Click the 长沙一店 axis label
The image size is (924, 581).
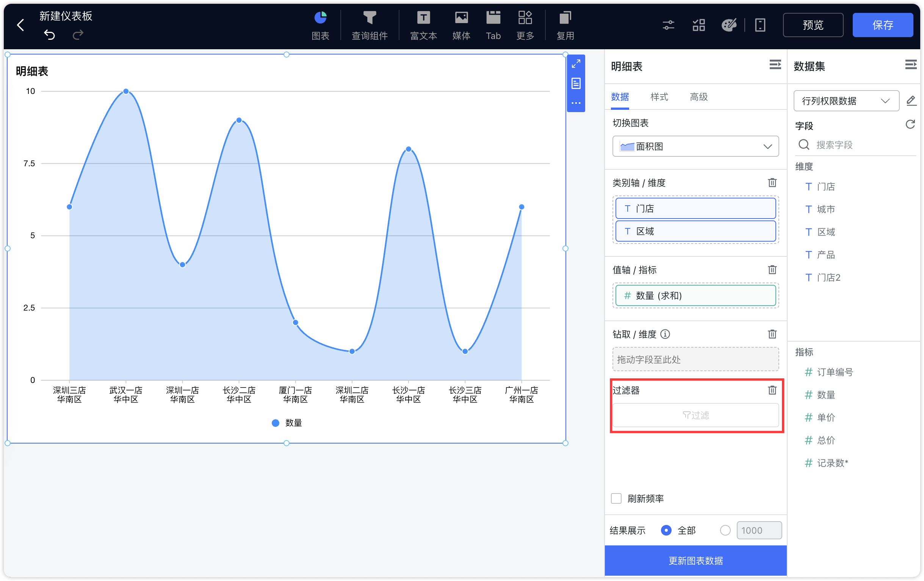[x=408, y=390]
